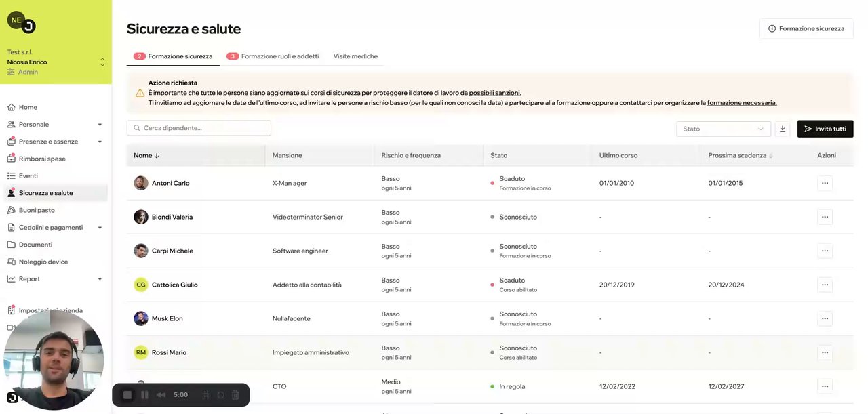This screenshot has height=414, width=868.
Task: Click the rewind button in recording bar
Action: [161, 395]
